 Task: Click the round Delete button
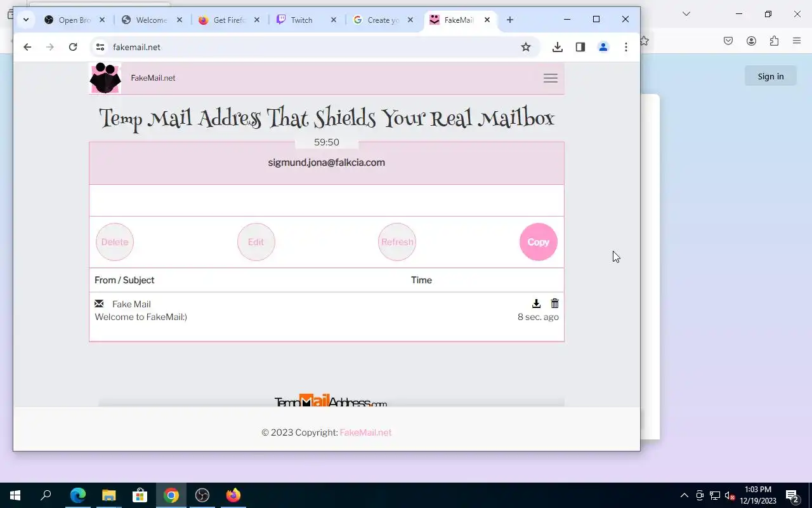(x=115, y=242)
